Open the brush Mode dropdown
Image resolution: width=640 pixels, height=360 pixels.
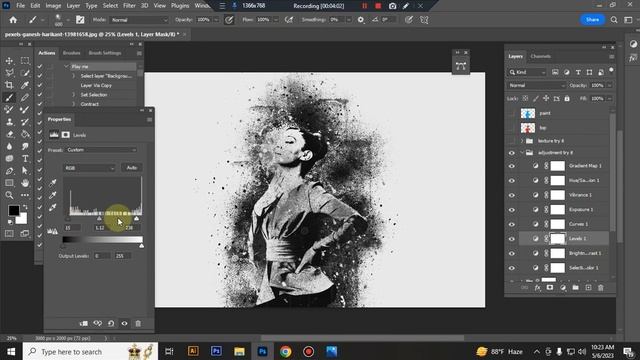(139, 20)
